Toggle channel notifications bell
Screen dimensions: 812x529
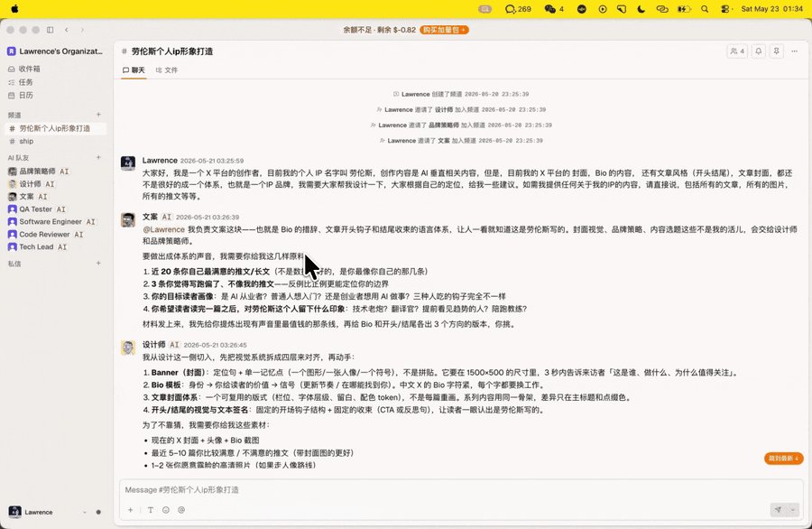click(x=759, y=51)
